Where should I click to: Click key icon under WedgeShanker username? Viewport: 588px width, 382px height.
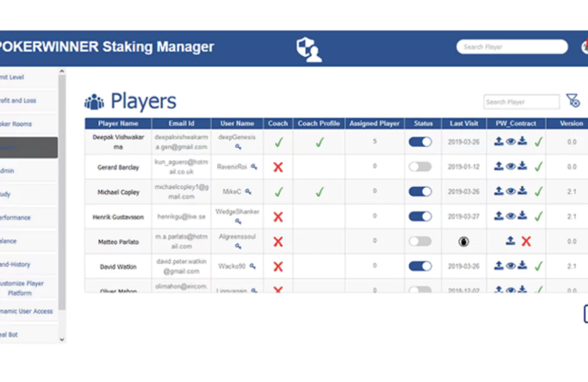(x=238, y=222)
